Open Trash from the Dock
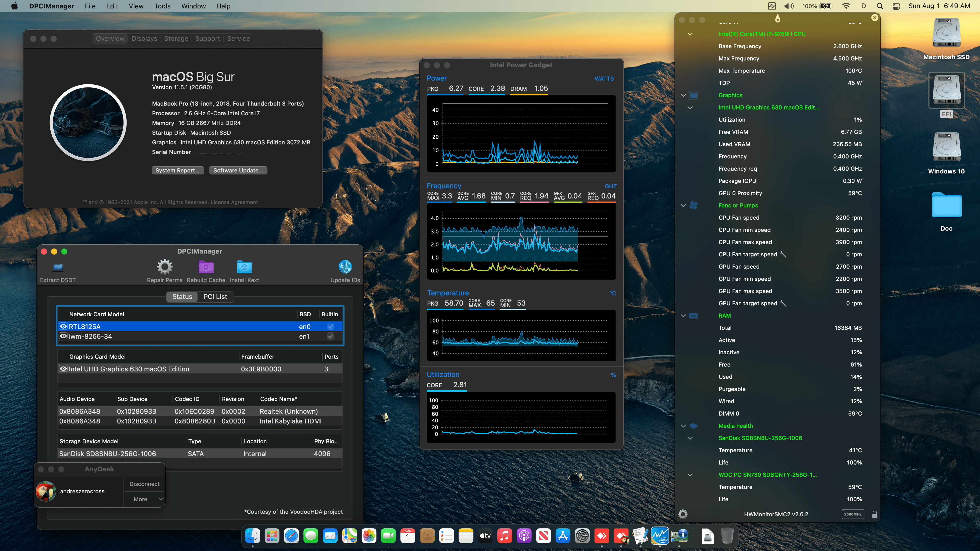This screenshot has width=980, height=551. click(x=727, y=536)
